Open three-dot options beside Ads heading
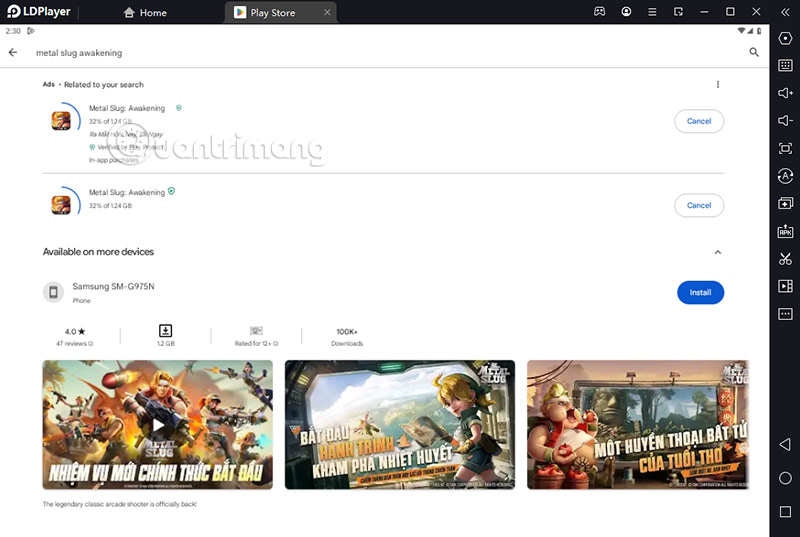The height and width of the screenshot is (537, 800). [x=718, y=85]
